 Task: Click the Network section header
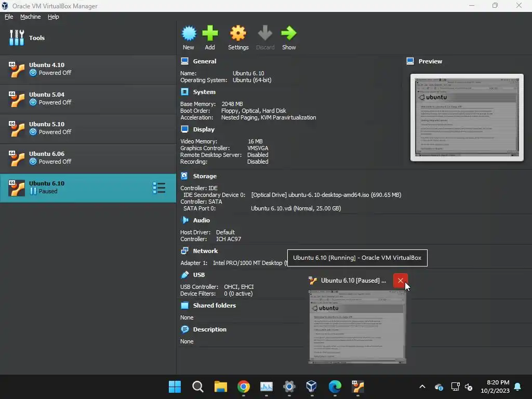(x=205, y=251)
